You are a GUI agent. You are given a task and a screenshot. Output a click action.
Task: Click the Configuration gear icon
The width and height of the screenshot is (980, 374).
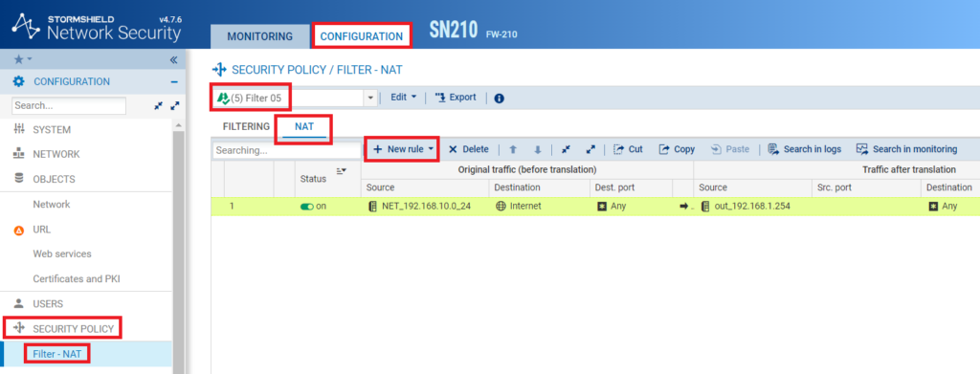(19, 82)
